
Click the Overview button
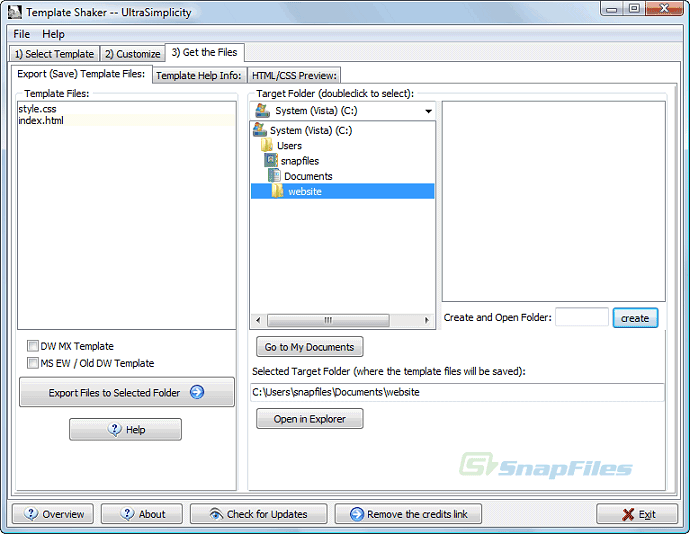pos(53,514)
